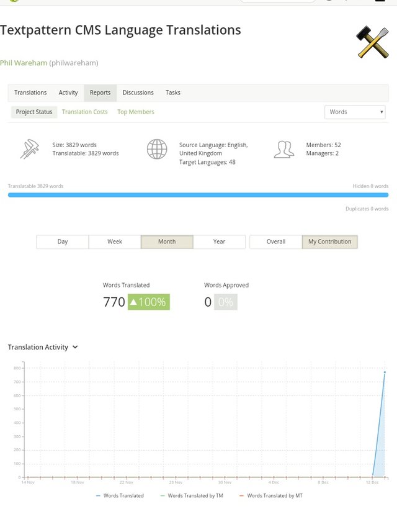Toggle Words Translated by TM series
This screenshot has height=532, width=397.
(192, 496)
